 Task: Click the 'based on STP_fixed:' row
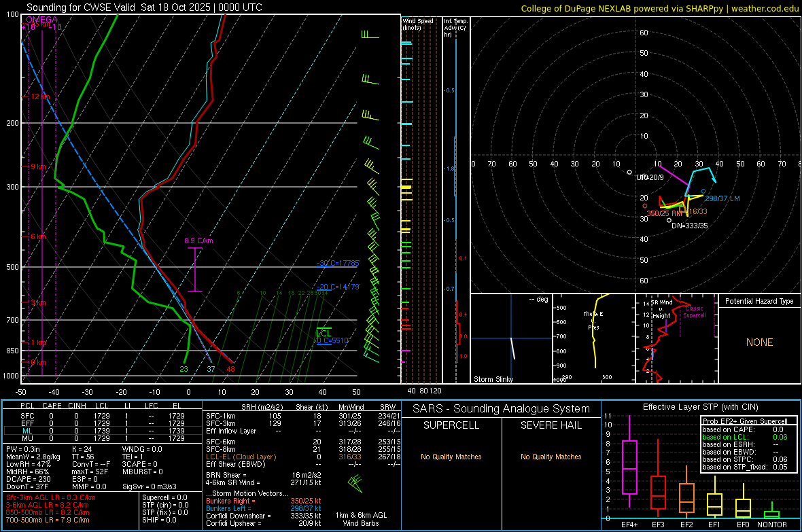click(x=745, y=467)
